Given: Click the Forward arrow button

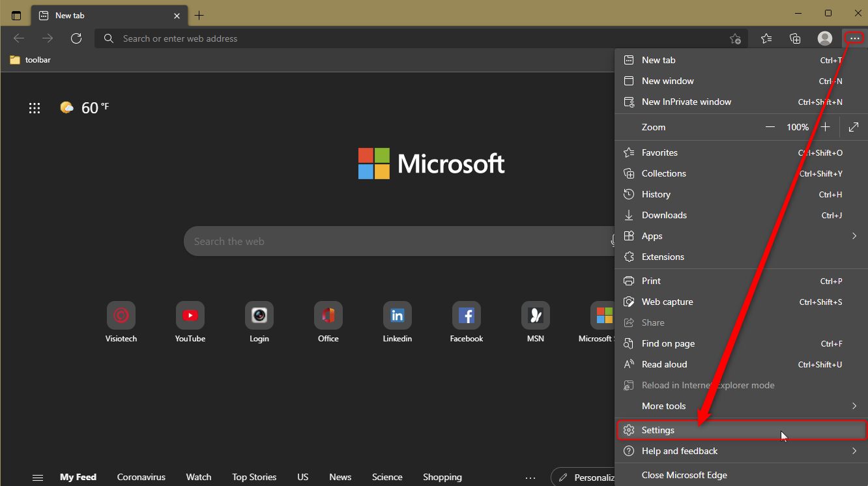Looking at the screenshot, I should pos(48,38).
